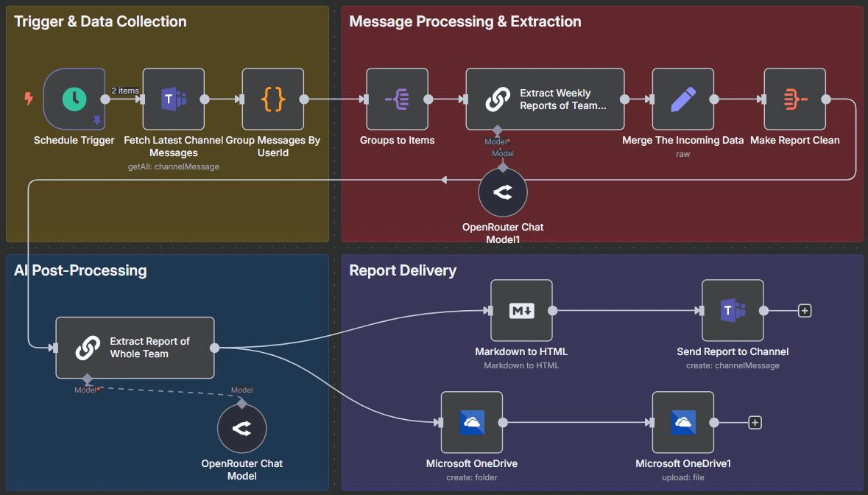
Task: Select the Report Delivery sticky note title
Action: pos(403,270)
